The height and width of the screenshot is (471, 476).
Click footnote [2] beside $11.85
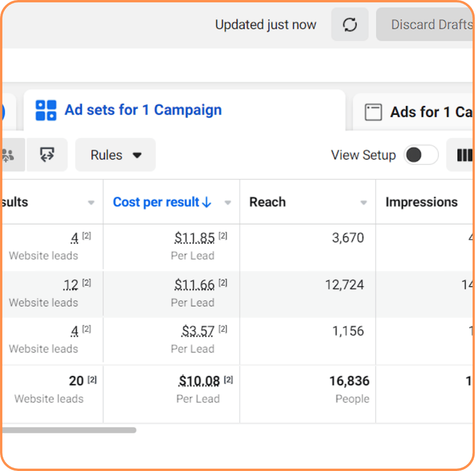(x=223, y=236)
